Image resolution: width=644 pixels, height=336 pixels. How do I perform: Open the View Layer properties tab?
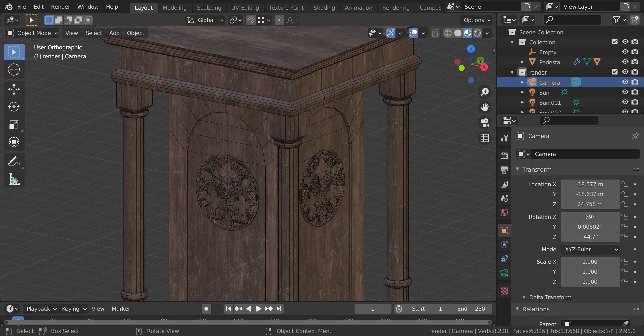pyautogui.click(x=504, y=184)
